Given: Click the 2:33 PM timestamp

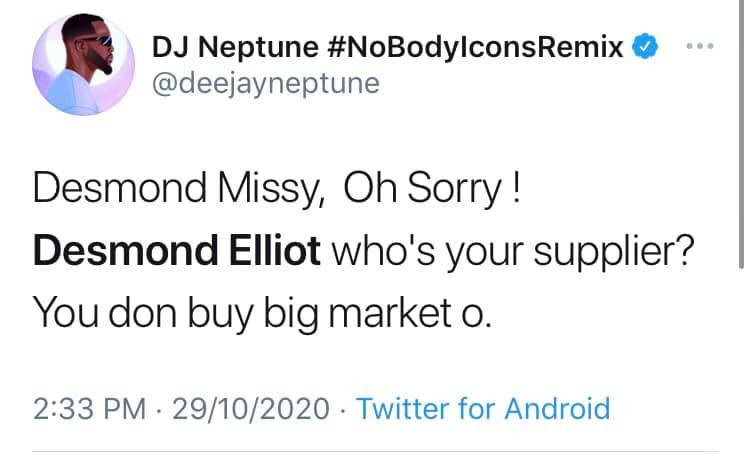Looking at the screenshot, I should click(x=89, y=409).
